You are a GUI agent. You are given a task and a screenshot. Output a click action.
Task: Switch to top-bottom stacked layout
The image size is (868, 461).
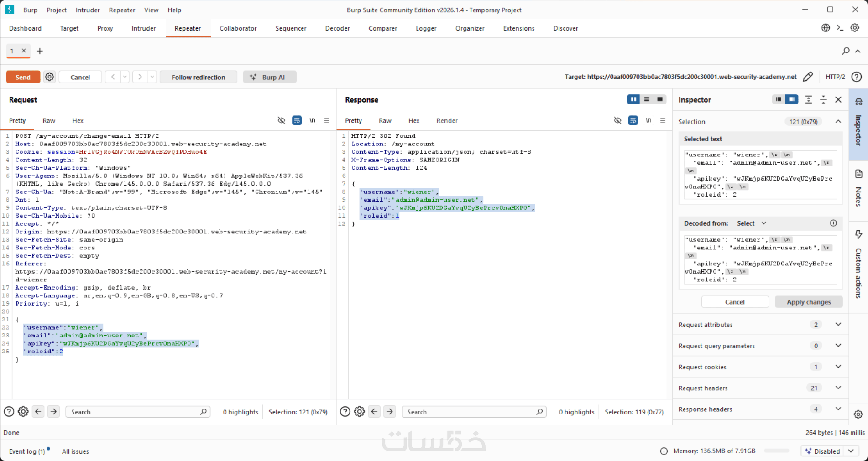[x=647, y=99]
